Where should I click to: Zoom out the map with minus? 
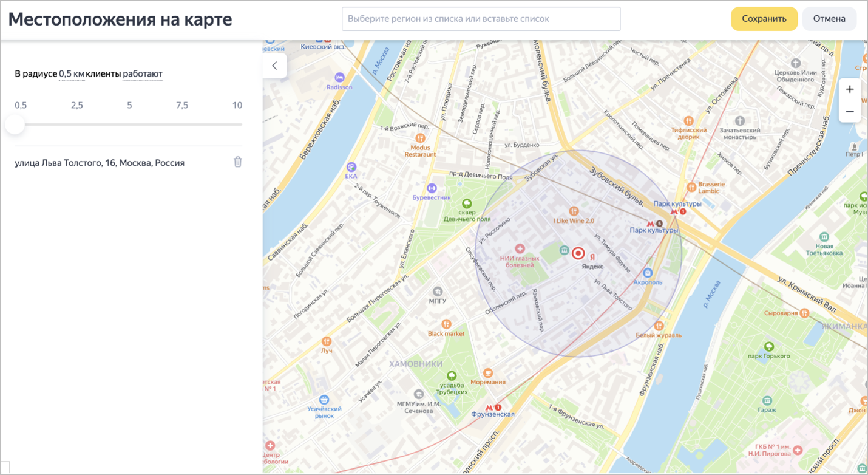tap(850, 112)
